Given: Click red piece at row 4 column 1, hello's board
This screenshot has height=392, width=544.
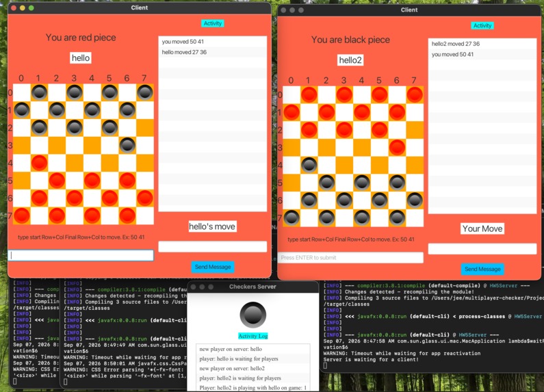Looking at the screenshot, I should point(39,163).
